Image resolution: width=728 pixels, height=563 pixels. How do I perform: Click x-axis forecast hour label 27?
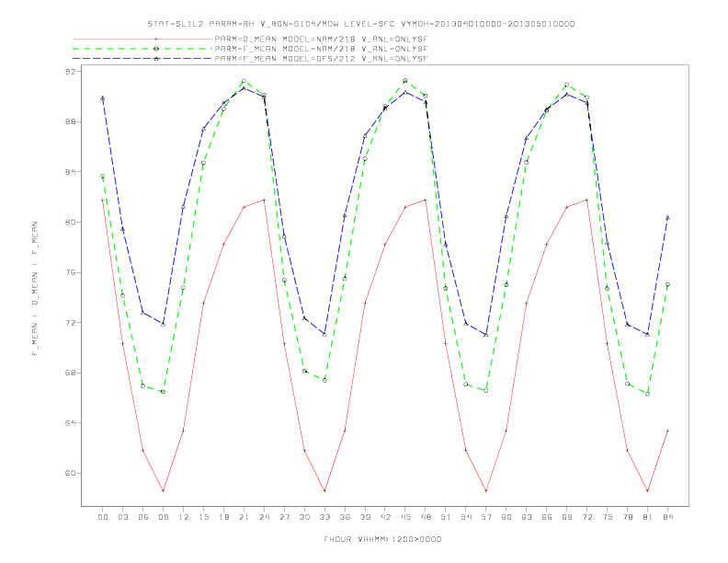284,517
